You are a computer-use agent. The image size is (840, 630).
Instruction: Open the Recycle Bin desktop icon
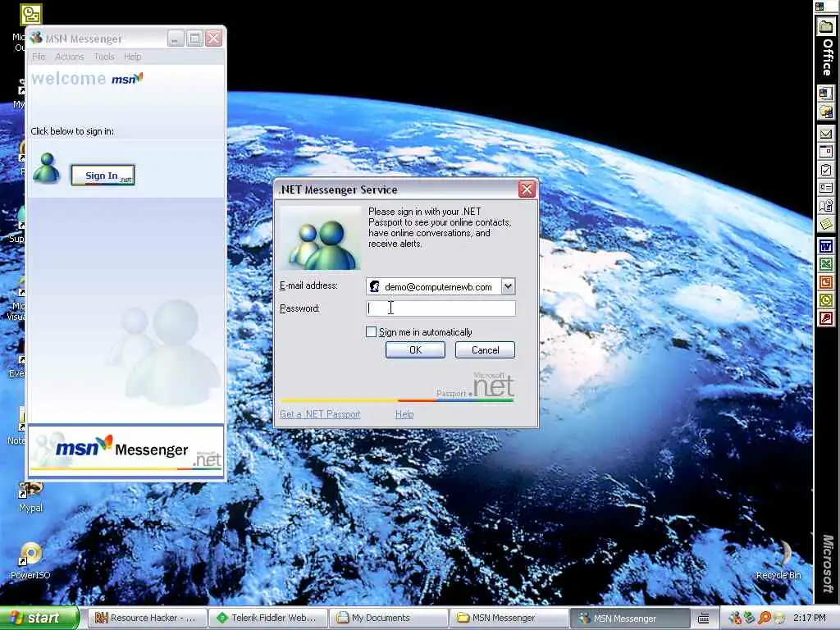click(778, 560)
